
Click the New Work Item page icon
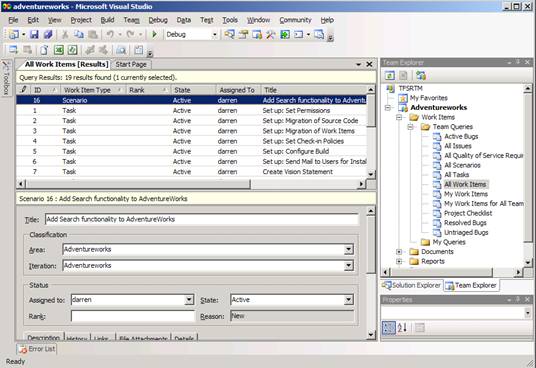click(x=44, y=50)
